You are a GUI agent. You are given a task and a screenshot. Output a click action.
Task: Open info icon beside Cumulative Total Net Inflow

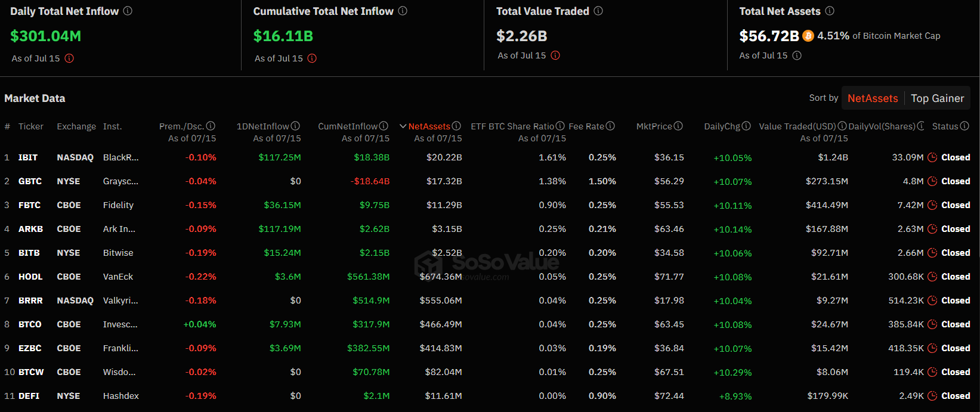point(403,11)
